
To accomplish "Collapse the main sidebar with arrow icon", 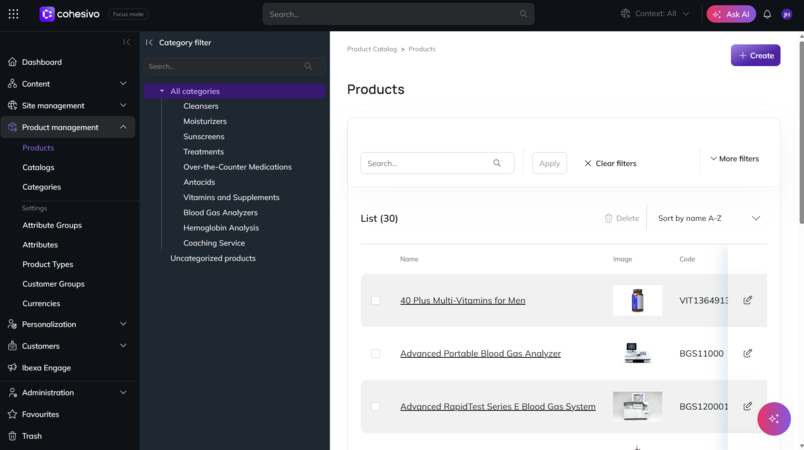I will pyautogui.click(x=126, y=42).
